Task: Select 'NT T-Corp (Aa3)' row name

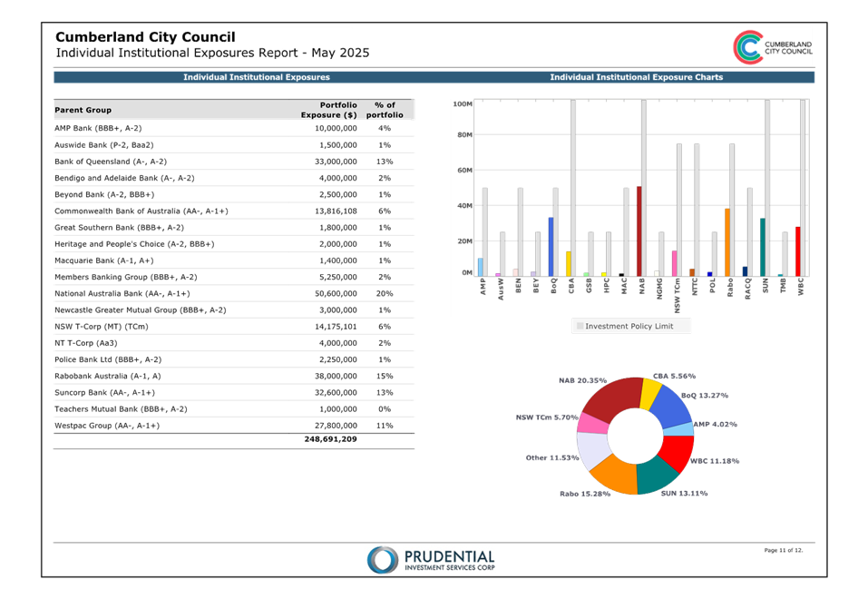Action: [x=86, y=343]
